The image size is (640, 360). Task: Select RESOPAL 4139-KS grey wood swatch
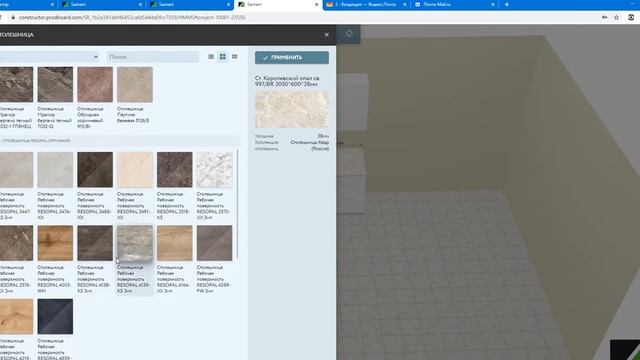(x=135, y=243)
